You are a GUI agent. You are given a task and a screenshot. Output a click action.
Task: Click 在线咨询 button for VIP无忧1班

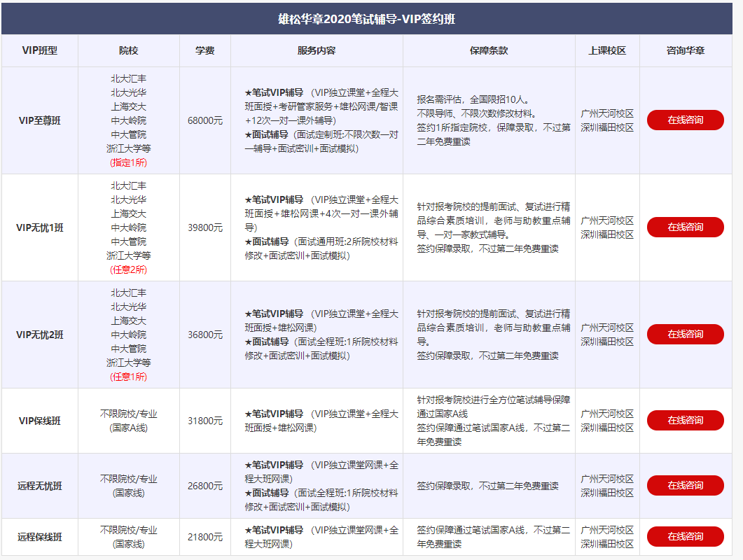tap(685, 227)
